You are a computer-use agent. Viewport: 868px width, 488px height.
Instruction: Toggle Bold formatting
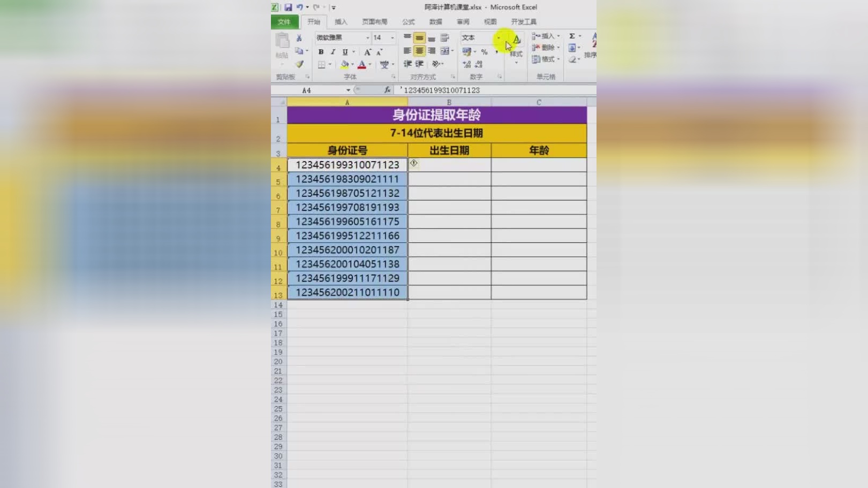(x=321, y=52)
